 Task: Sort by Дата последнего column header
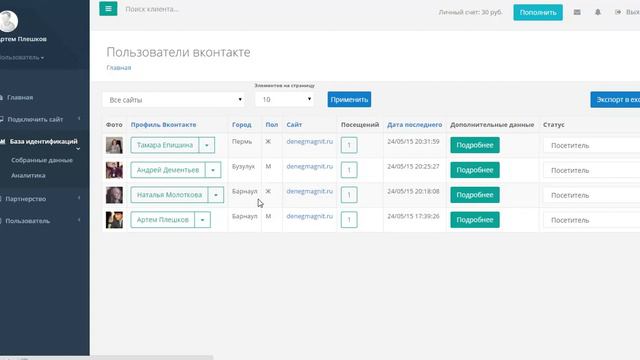coord(415,124)
